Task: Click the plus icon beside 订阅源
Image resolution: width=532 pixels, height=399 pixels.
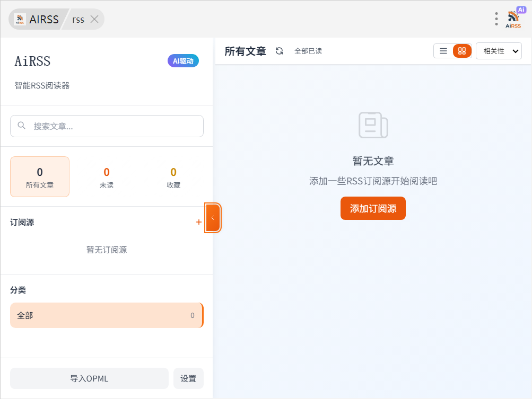Action: point(199,222)
